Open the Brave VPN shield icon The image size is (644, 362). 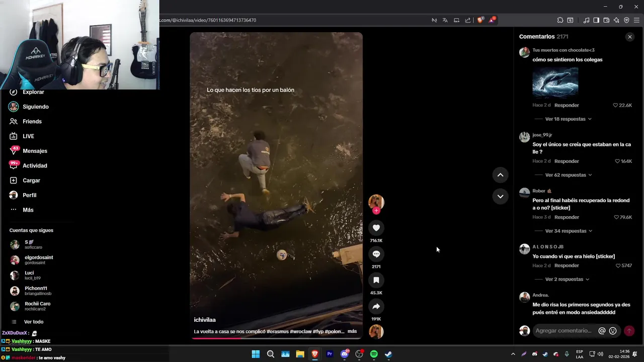click(626, 20)
